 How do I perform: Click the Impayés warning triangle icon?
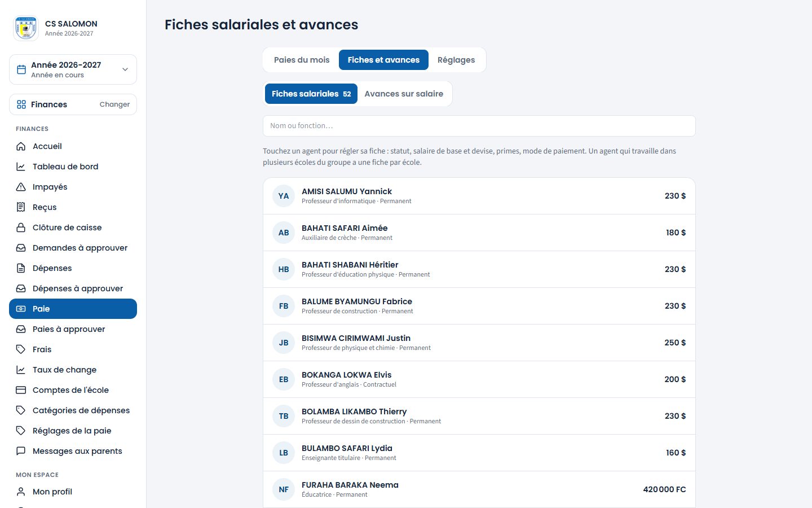pos(21,187)
